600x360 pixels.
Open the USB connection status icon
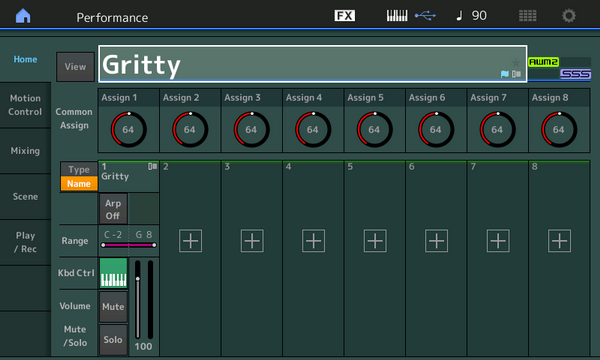[x=425, y=16]
